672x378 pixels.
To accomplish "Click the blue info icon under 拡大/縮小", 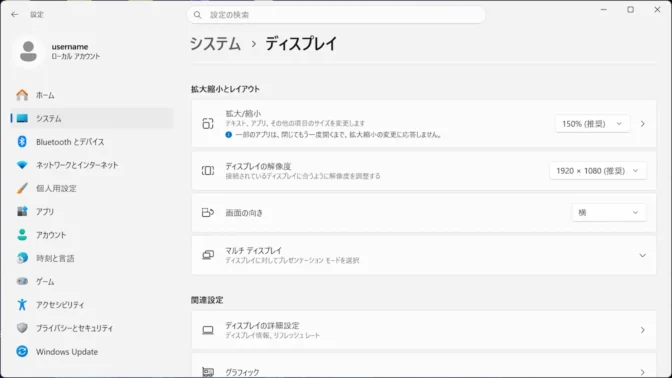I will point(228,135).
